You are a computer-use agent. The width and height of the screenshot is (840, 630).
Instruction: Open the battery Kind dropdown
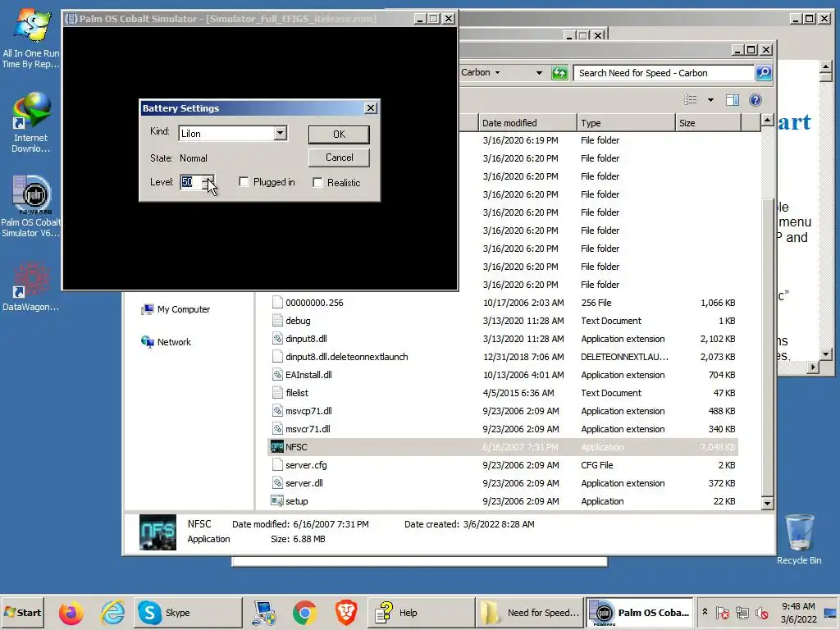click(281, 134)
